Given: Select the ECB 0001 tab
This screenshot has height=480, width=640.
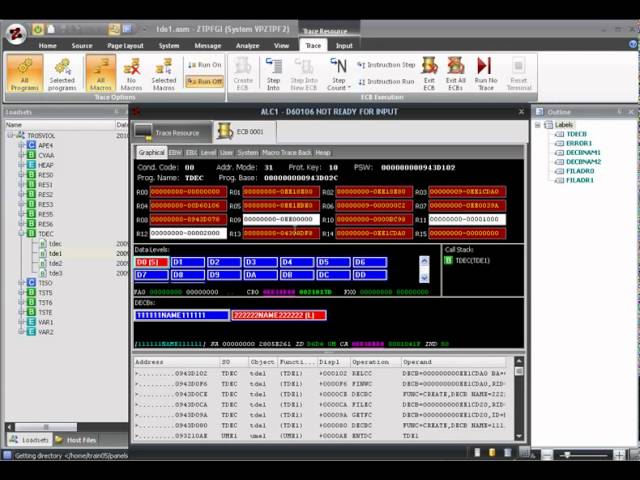Looking at the screenshot, I should [244, 132].
